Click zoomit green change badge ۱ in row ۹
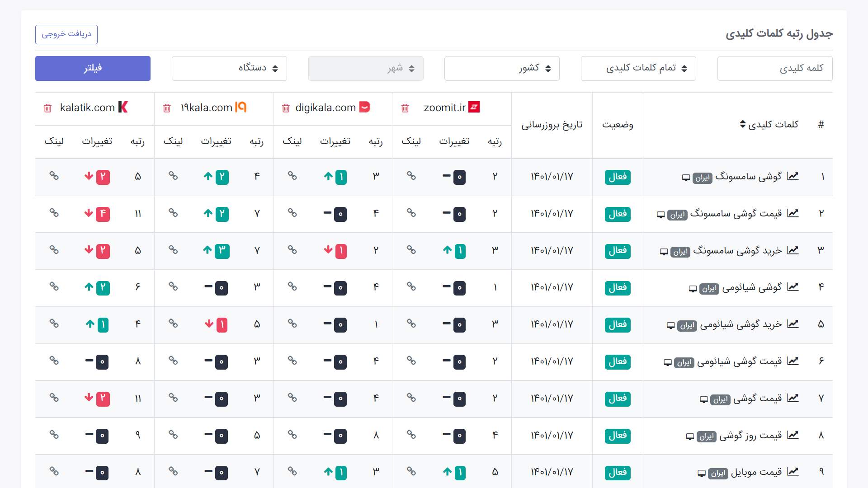The image size is (868, 488). [460, 473]
